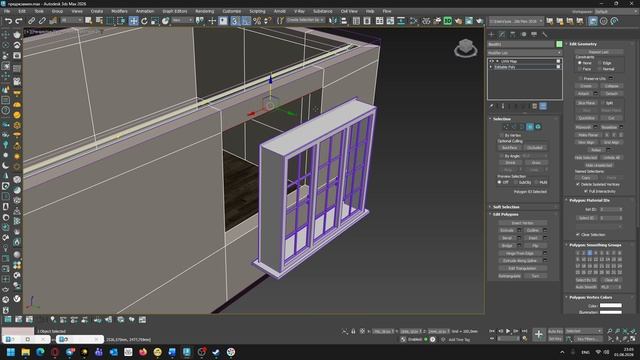Click the Maximize Viewport toggle icon
640x360 pixels.
tap(633, 339)
